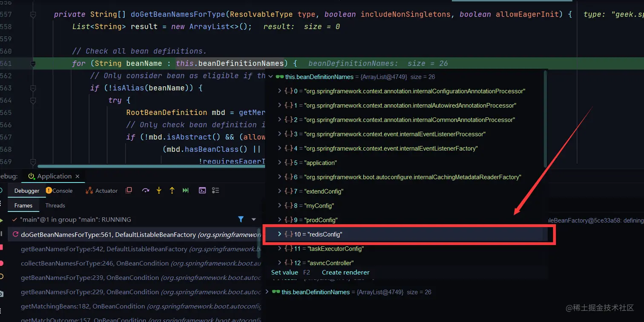Close the Application debug tab
644x322 pixels.
click(77, 176)
